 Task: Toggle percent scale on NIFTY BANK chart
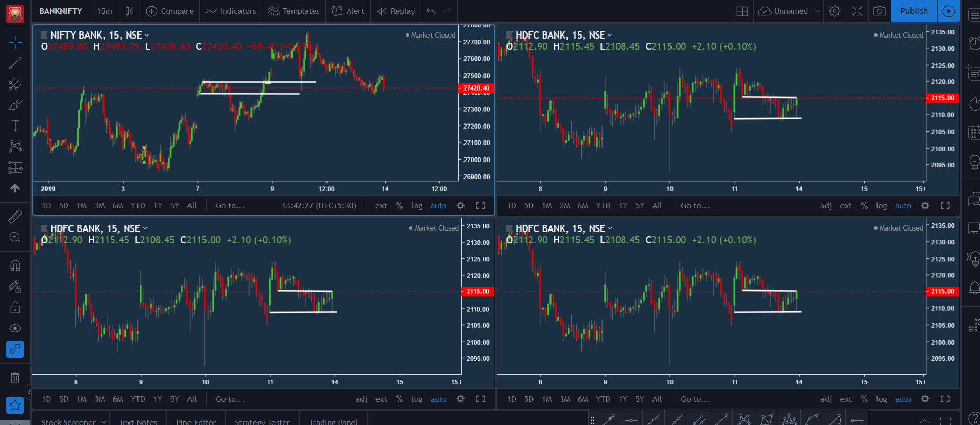tap(399, 206)
